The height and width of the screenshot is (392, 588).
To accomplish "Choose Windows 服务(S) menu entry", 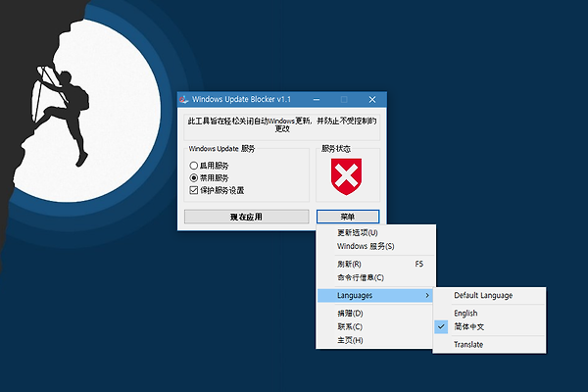I will click(x=365, y=246).
